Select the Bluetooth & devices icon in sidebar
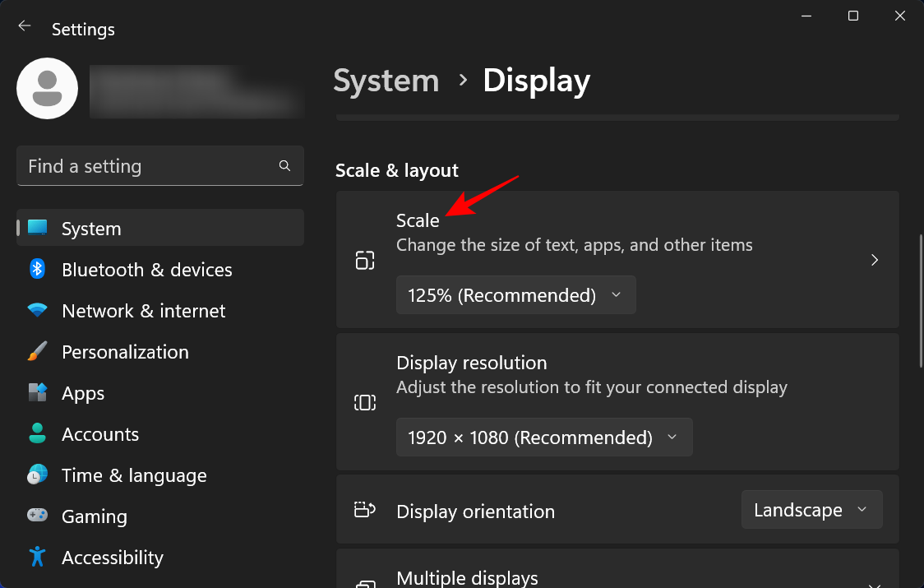The image size is (924, 588). 37,269
